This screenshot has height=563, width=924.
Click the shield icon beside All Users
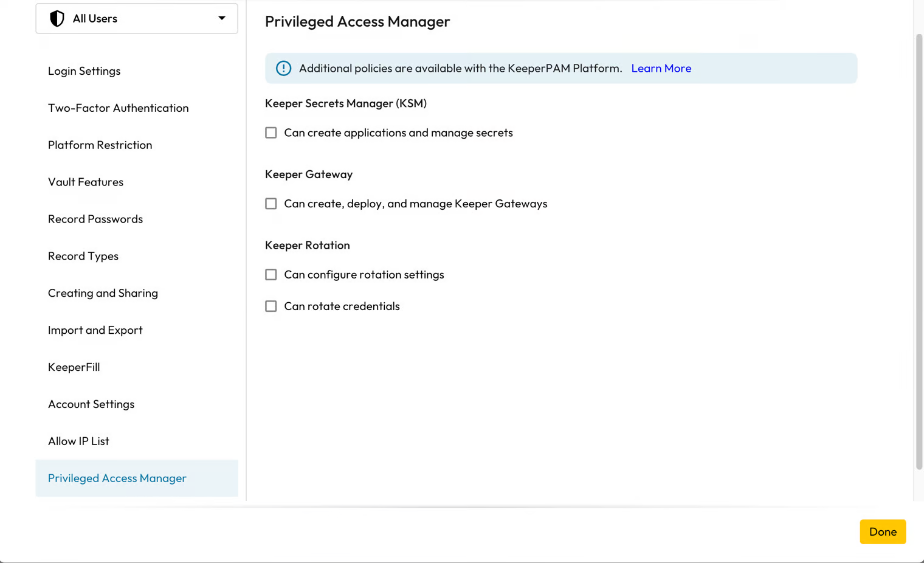[57, 19]
